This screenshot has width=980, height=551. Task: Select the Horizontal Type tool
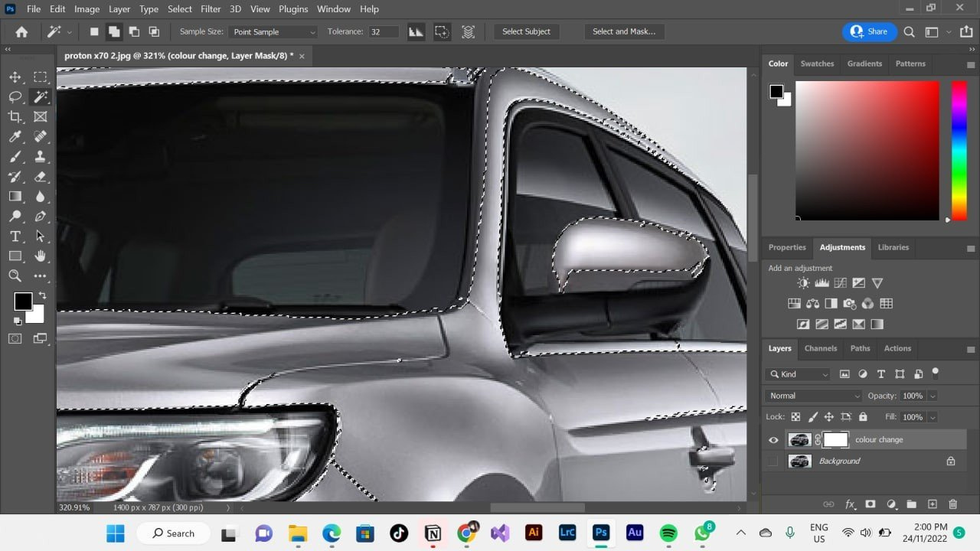point(15,236)
